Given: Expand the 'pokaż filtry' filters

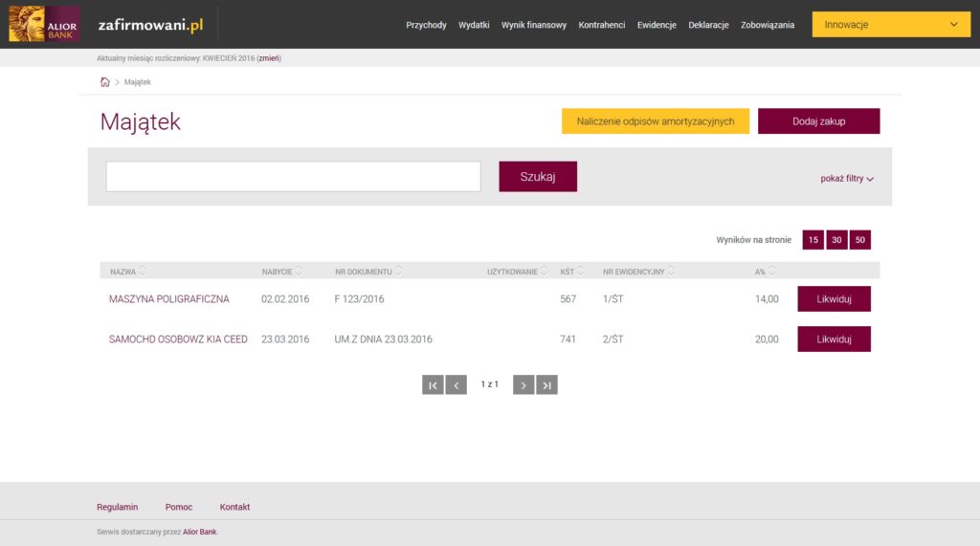Looking at the screenshot, I should point(846,179).
